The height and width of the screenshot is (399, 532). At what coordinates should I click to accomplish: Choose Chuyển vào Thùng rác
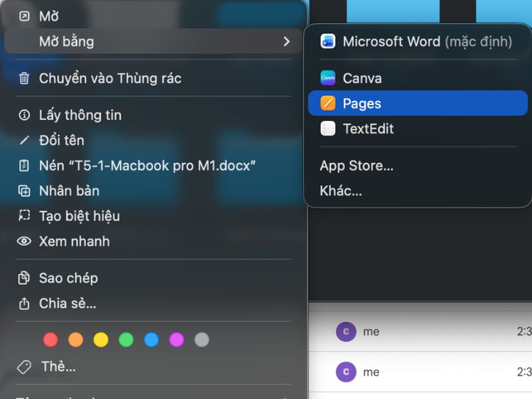[153, 78]
